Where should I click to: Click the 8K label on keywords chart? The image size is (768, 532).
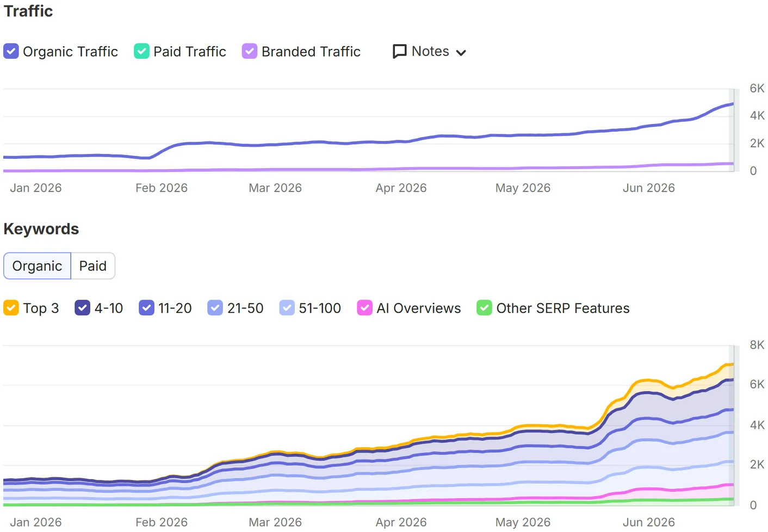757,345
